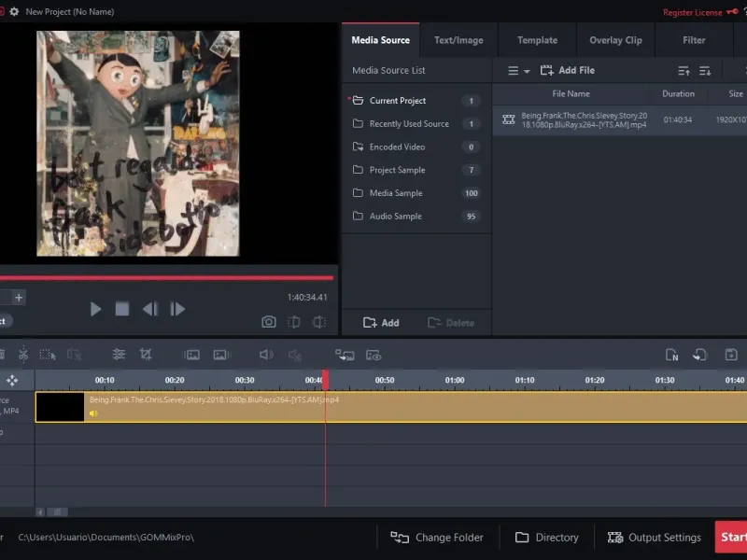Open Output Settings
This screenshot has width=747, height=560.
[654, 538]
